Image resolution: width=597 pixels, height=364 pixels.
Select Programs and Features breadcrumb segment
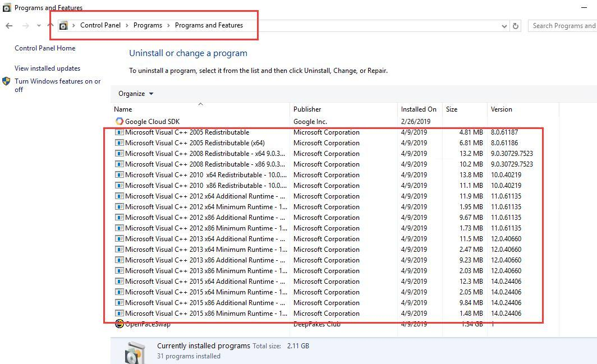tap(209, 25)
